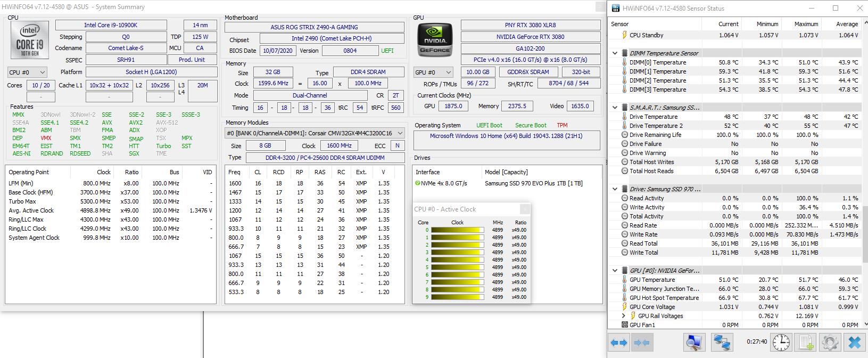The width and height of the screenshot is (868, 358).
Task: Start logging with the sheet-plus icon
Action: point(806,342)
